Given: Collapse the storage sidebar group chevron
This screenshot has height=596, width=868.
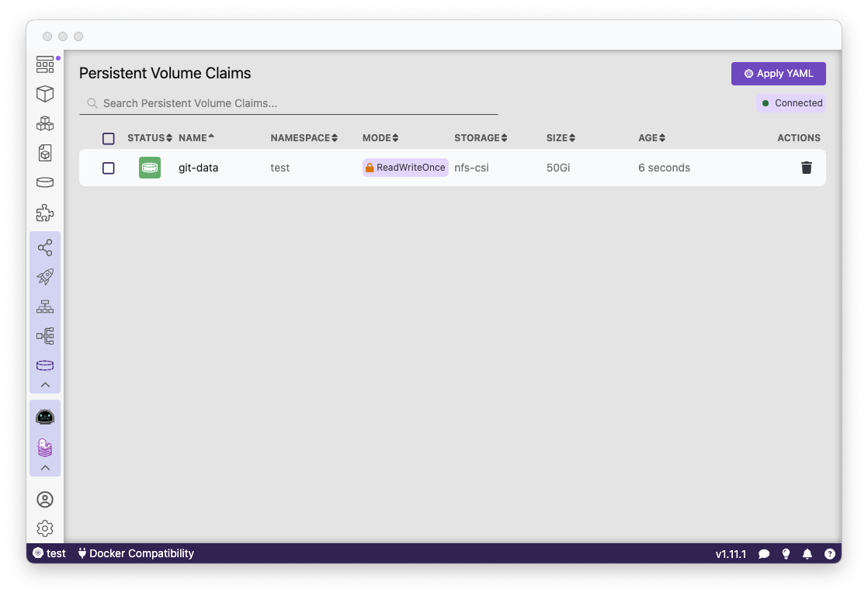Looking at the screenshot, I should pos(44,384).
